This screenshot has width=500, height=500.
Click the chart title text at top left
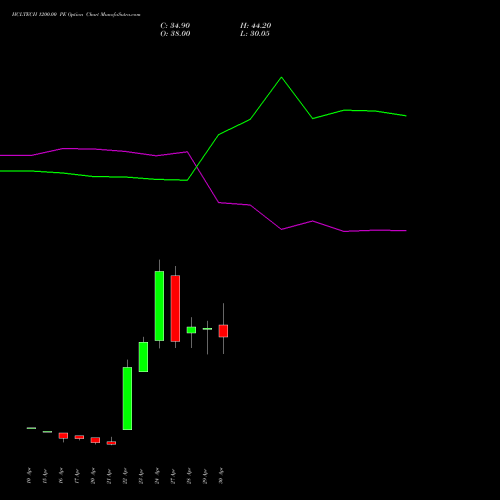(x=76, y=15)
